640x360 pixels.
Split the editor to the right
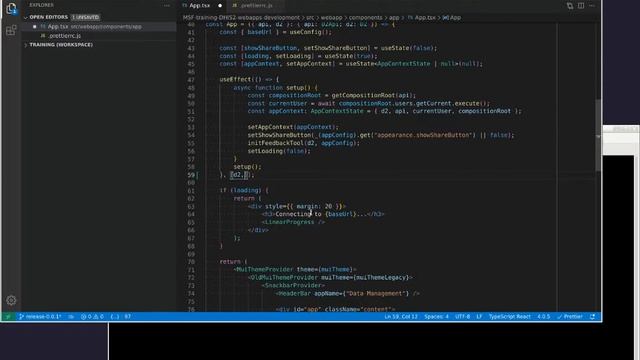(581, 6)
